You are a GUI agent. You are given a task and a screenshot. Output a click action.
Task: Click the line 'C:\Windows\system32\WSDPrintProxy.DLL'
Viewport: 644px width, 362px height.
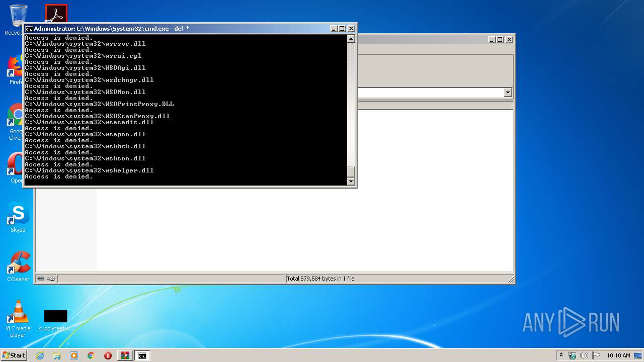pos(99,104)
